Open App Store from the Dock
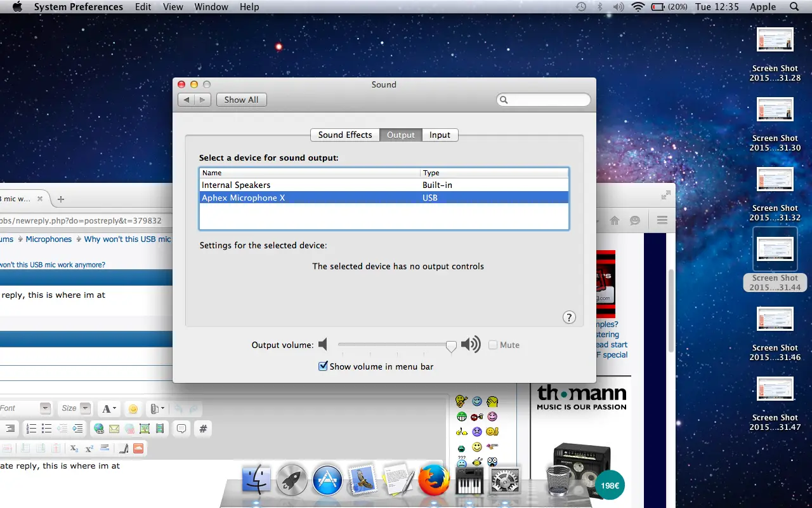This screenshot has height=508, width=812. coord(327,479)
